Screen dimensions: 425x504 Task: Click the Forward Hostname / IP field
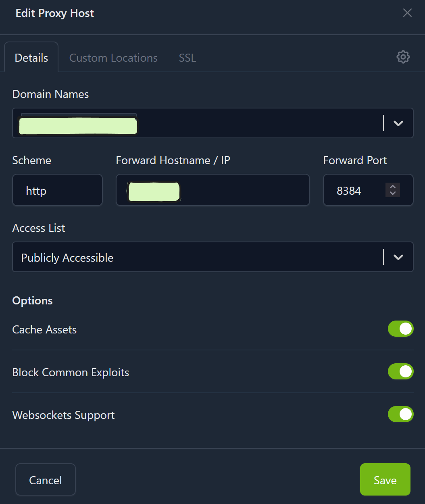(242, 190)
